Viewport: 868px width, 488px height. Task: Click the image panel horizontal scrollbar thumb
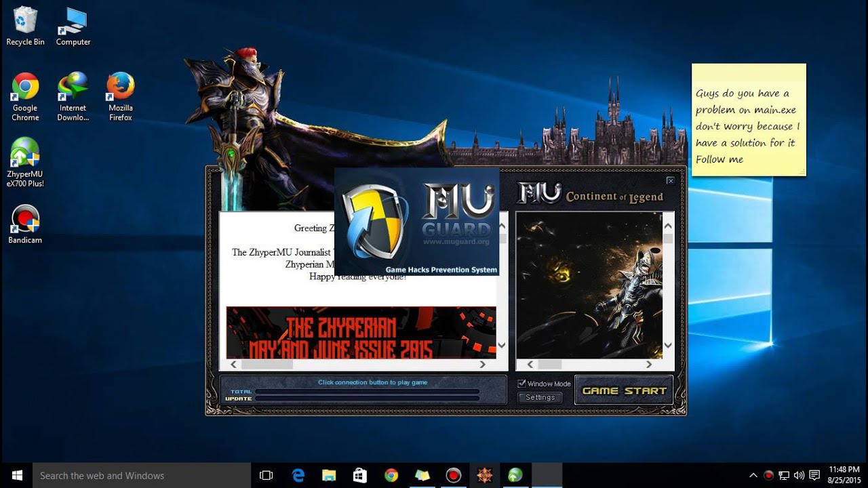click(x=549, y=364)
